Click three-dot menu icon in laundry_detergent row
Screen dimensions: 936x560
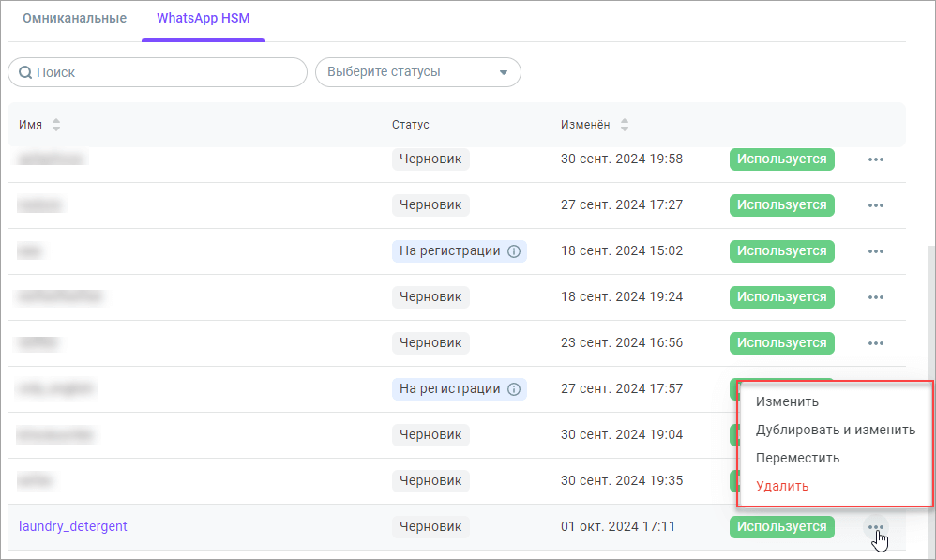(876, 527)
